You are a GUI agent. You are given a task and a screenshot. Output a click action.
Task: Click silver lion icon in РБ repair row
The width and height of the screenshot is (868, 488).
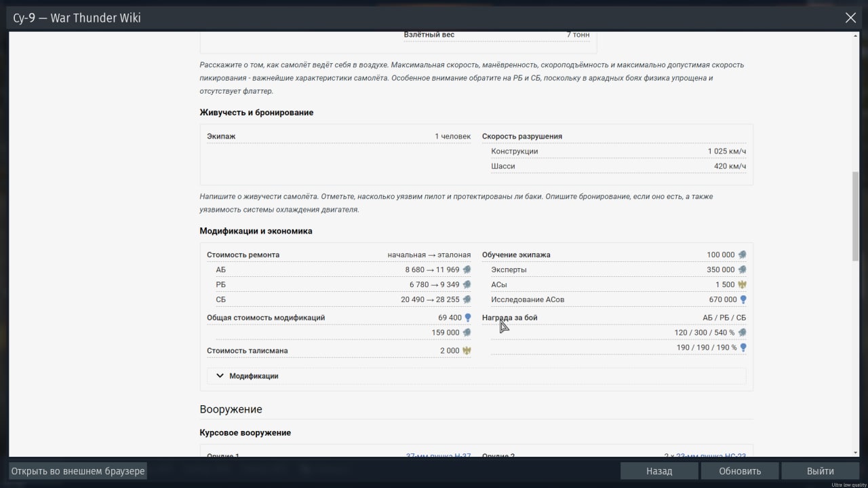[x=467, y=284]
